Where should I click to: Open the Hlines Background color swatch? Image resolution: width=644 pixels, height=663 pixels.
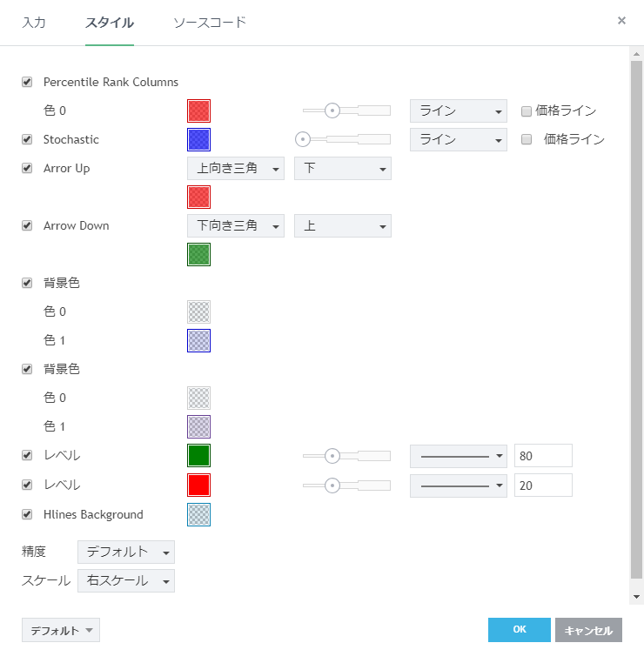pyautogui.click(x=198, y=514)
